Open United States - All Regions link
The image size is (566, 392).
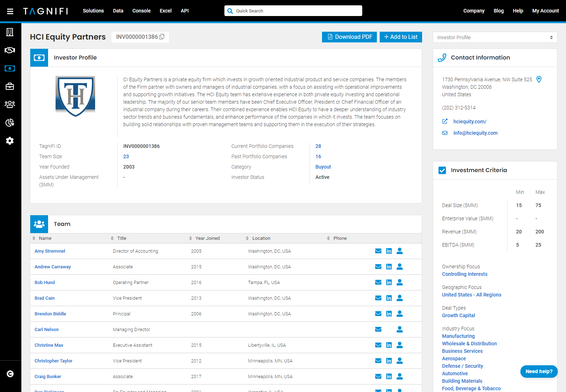472,295
